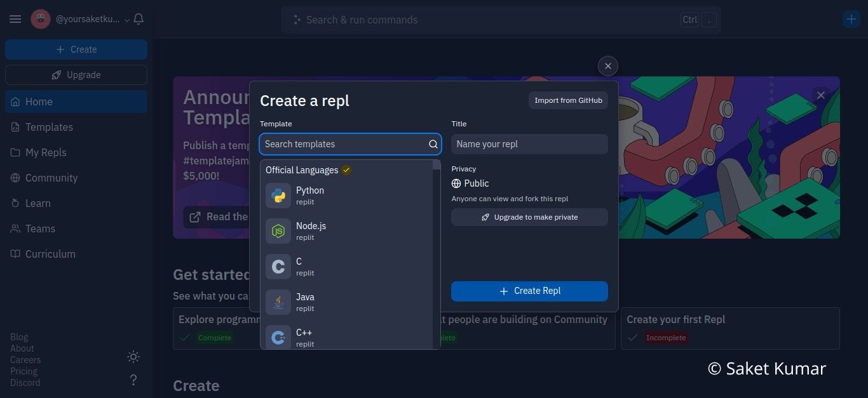Click the Official Languages heading
Screen dimensions: 868x398
pos(302,170)
